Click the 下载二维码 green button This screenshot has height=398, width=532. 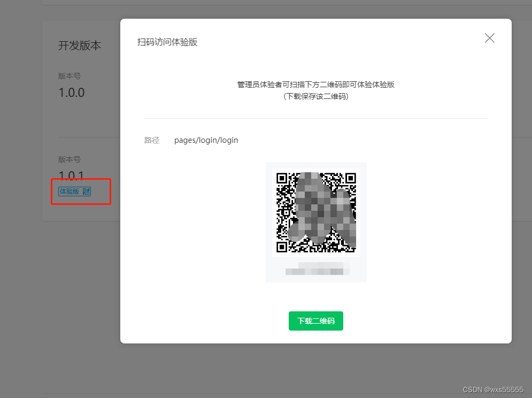[316, 321]
